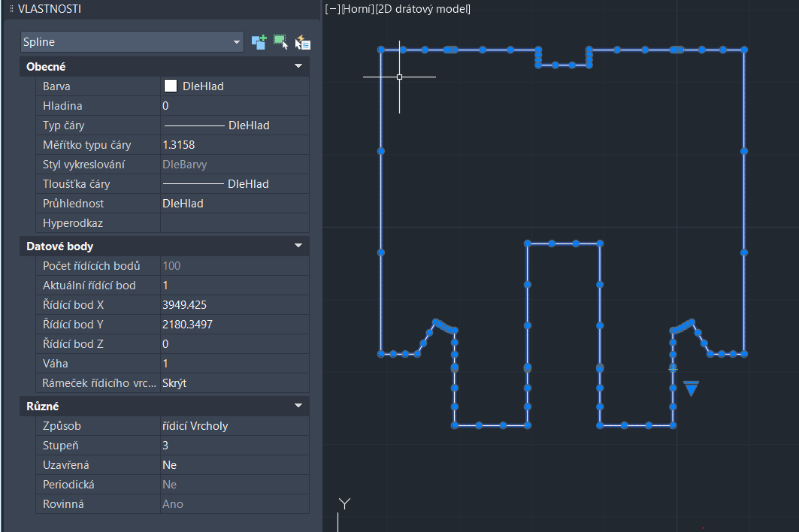
Task: Collapse the Obecné section
Action: coord(298,67)
